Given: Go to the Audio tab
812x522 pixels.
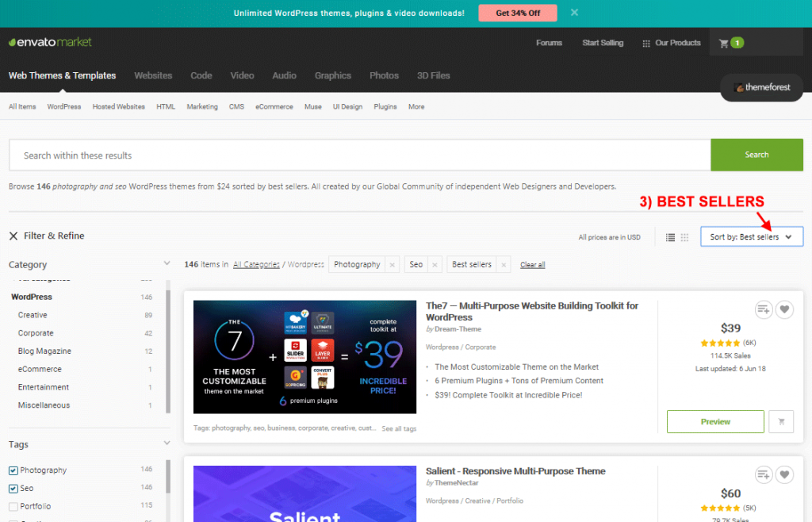Looking at the screenshot, I should click(285, 75).
